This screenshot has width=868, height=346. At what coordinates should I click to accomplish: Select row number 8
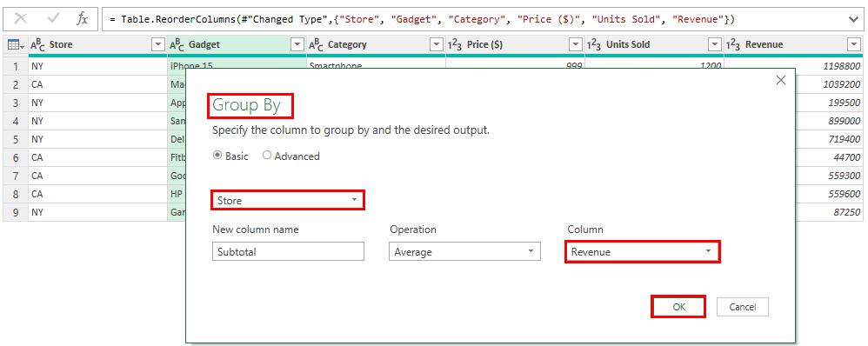[16, 195]
